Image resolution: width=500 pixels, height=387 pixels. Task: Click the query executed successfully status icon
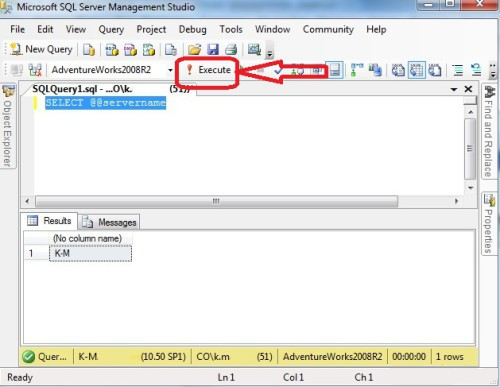coord(29,357)
